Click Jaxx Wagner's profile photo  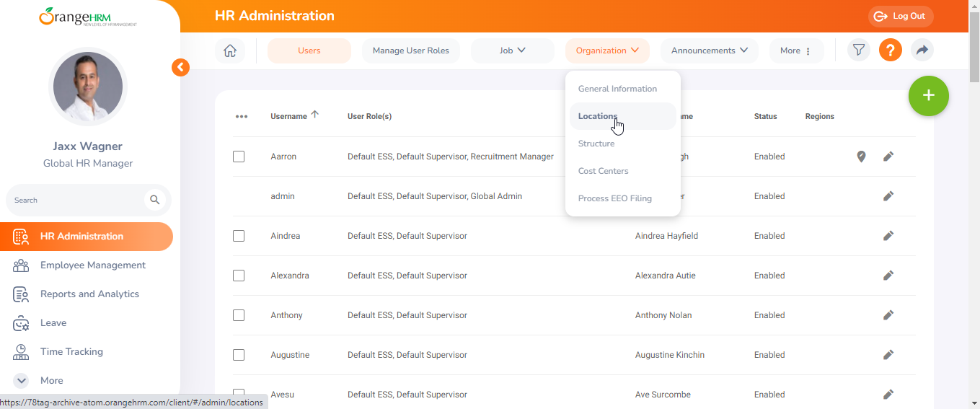(88, 87)
